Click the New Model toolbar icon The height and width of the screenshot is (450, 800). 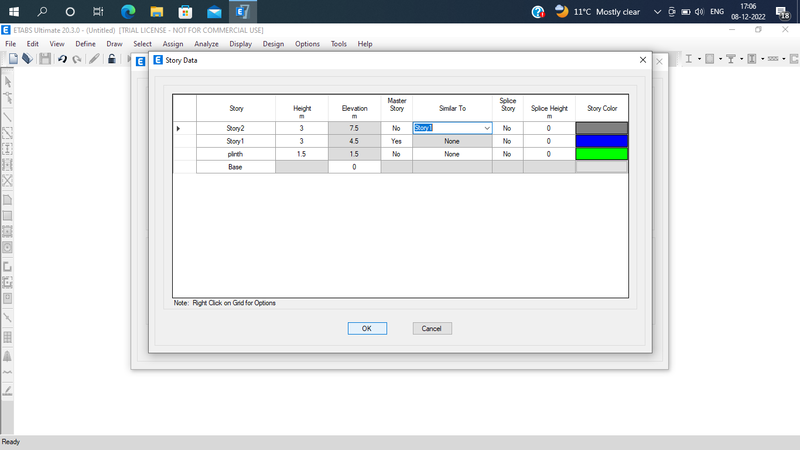point(13,59)
